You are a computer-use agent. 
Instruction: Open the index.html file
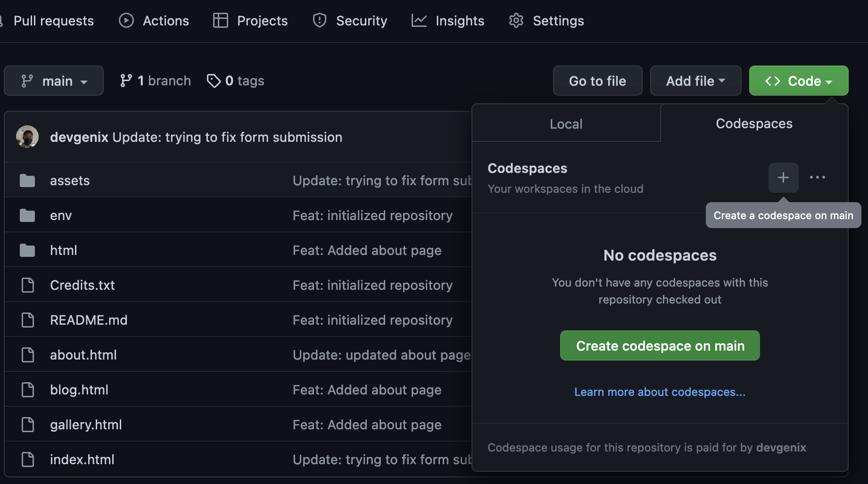click(82, 459)
